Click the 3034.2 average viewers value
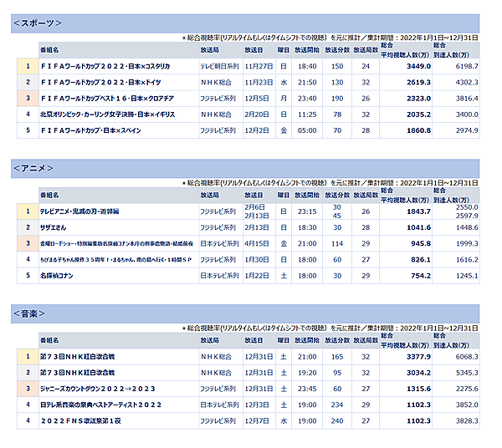Screen dimensions: 502x448 pyautogui.click(x=419, y=373)
